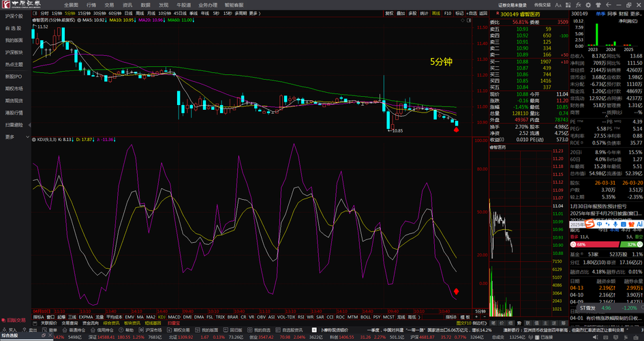Viewport: 644px width, 341px height.
Task: Open 我的版面 in bottom toolbar
Action: pos(206,330)
